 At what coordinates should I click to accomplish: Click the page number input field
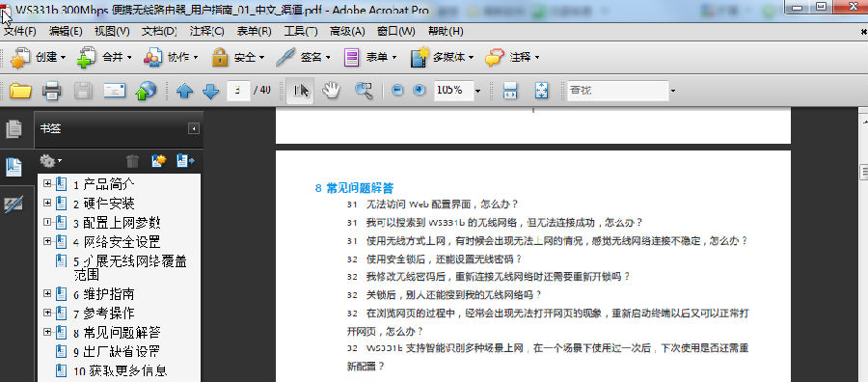tap(238, 91)
